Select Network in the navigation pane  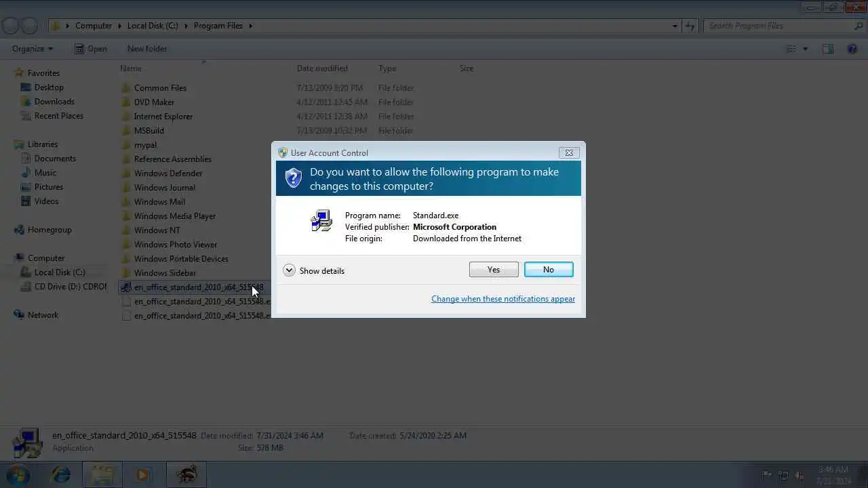[x=43, y=315]
